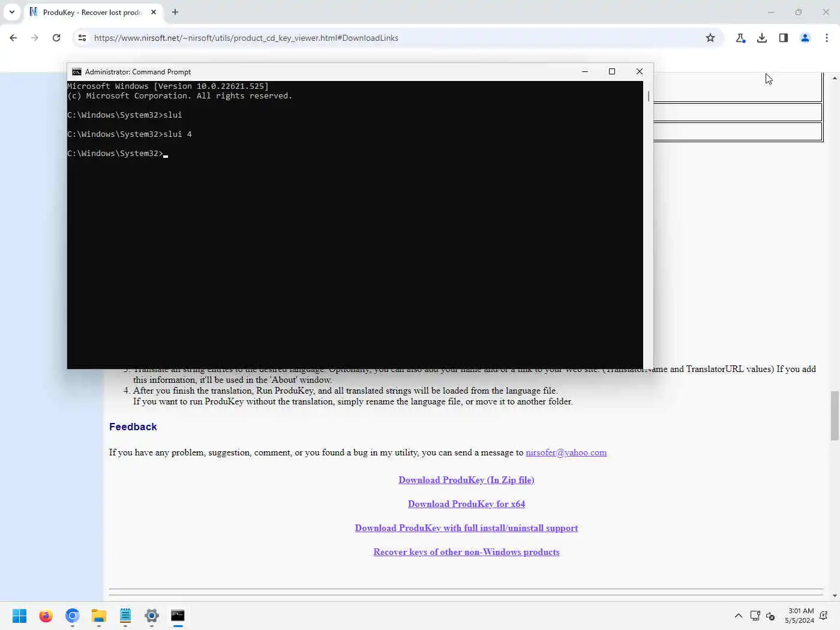Open Command Prompt window system icon
The width and height of the screenshot is (840, 630).
coord(77,72)
